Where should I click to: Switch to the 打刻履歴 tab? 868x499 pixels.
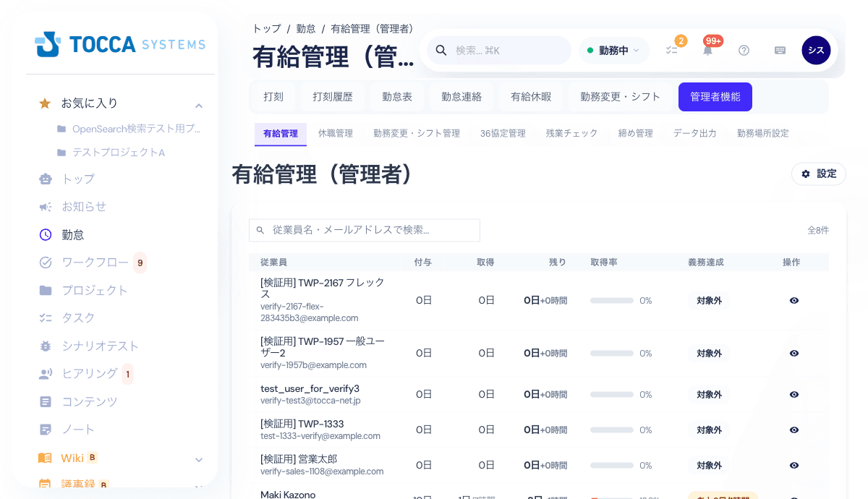[333, 97]
